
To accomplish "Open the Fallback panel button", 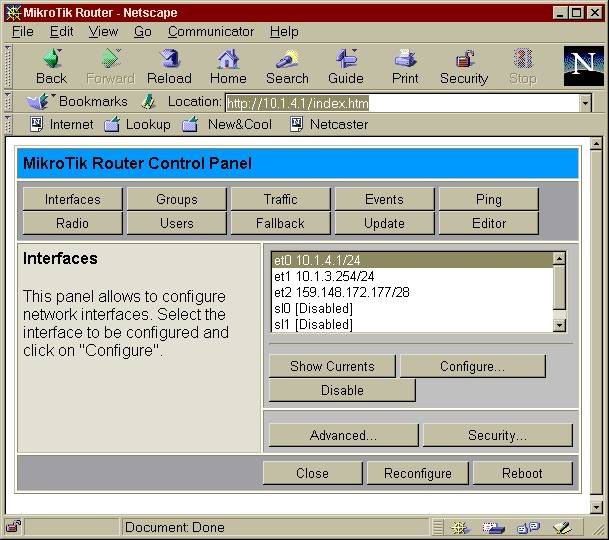I will (x=281, y=223).
